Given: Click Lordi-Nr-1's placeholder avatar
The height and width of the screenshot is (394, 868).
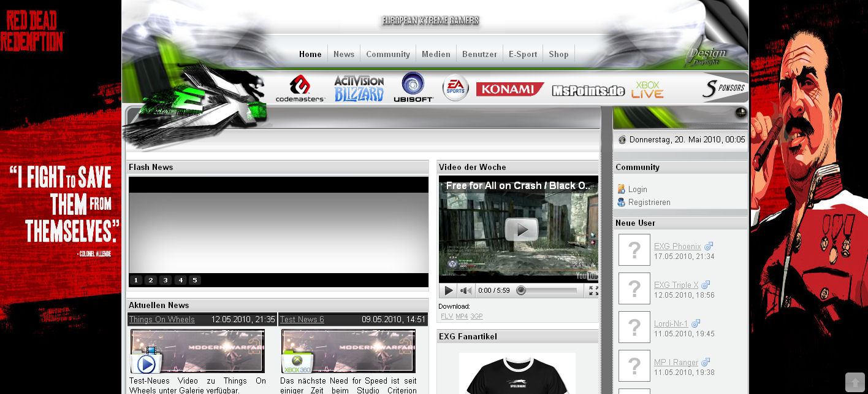Looking at the screenshot, I should click(x=634, y=327).
